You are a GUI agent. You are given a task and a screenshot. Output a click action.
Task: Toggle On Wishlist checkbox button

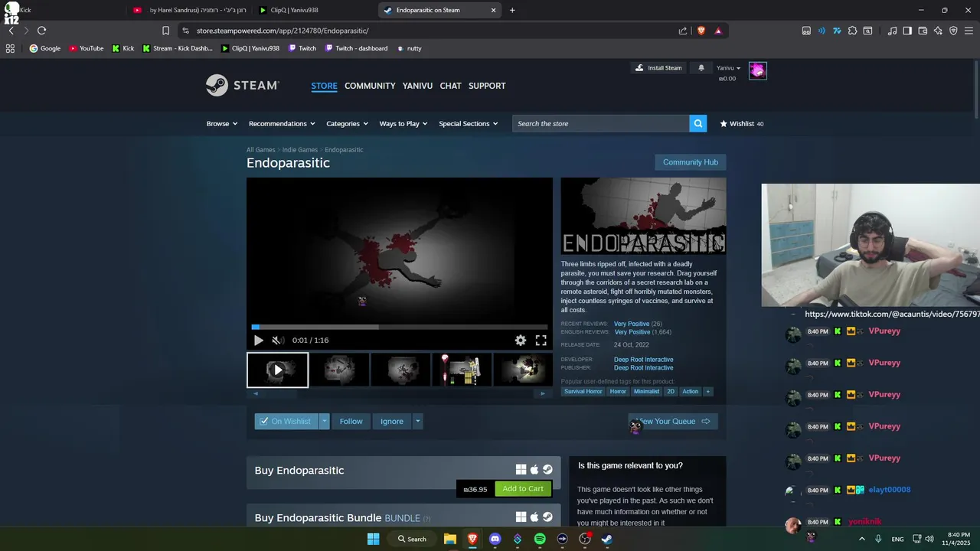point(286,421)
